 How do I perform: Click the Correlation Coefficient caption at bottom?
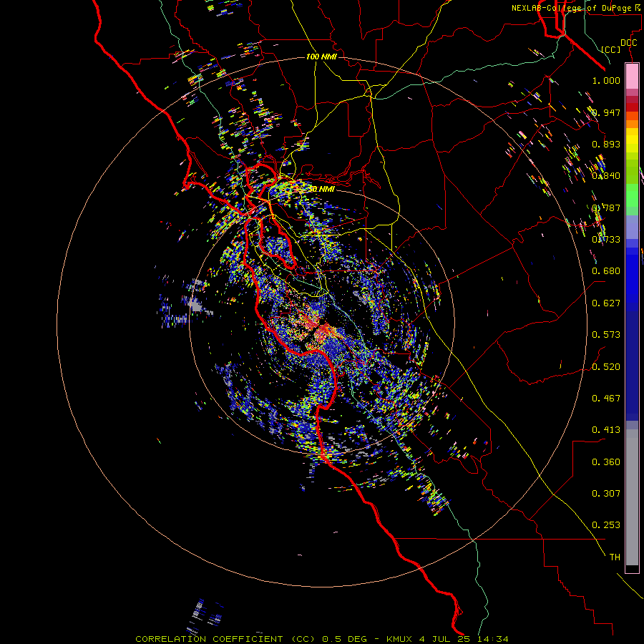tap(321, 639)
